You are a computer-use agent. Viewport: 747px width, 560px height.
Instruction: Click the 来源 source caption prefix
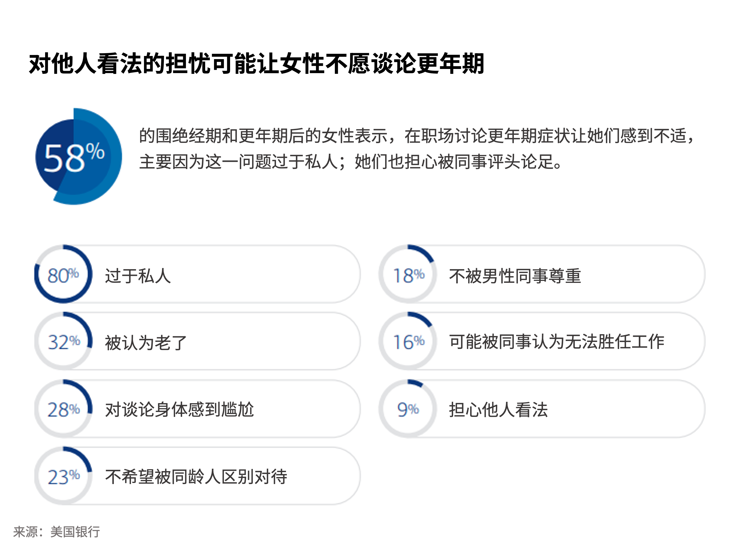click(x=26, y=532)
